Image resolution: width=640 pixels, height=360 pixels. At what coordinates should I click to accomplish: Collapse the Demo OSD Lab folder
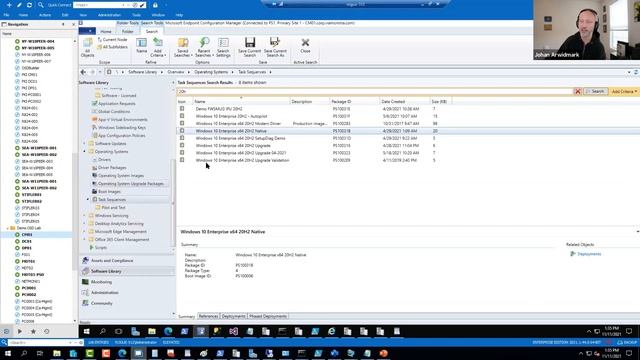pos(8,228)
